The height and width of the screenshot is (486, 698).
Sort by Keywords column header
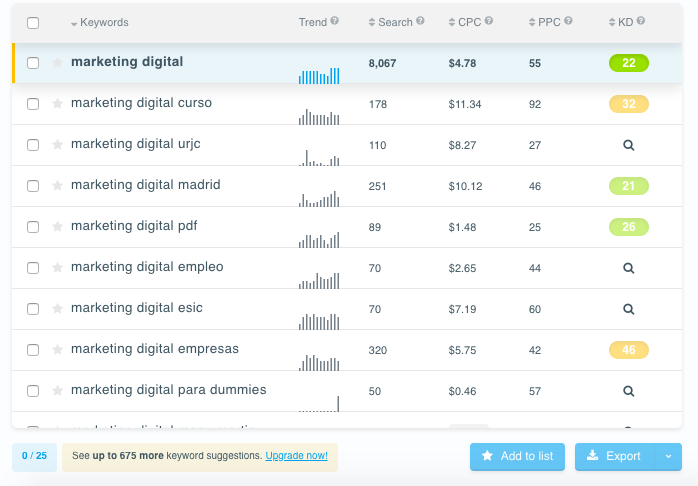pyautogui.click(x=103, y=22)
